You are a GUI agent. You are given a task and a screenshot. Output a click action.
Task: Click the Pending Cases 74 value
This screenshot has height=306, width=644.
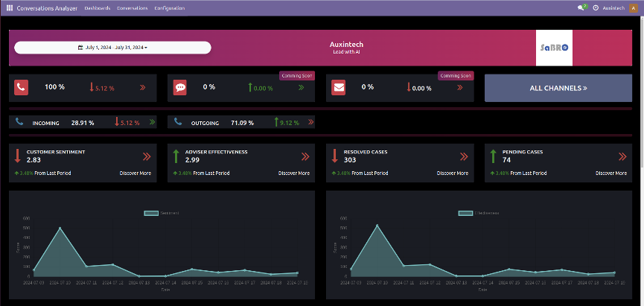506,160
